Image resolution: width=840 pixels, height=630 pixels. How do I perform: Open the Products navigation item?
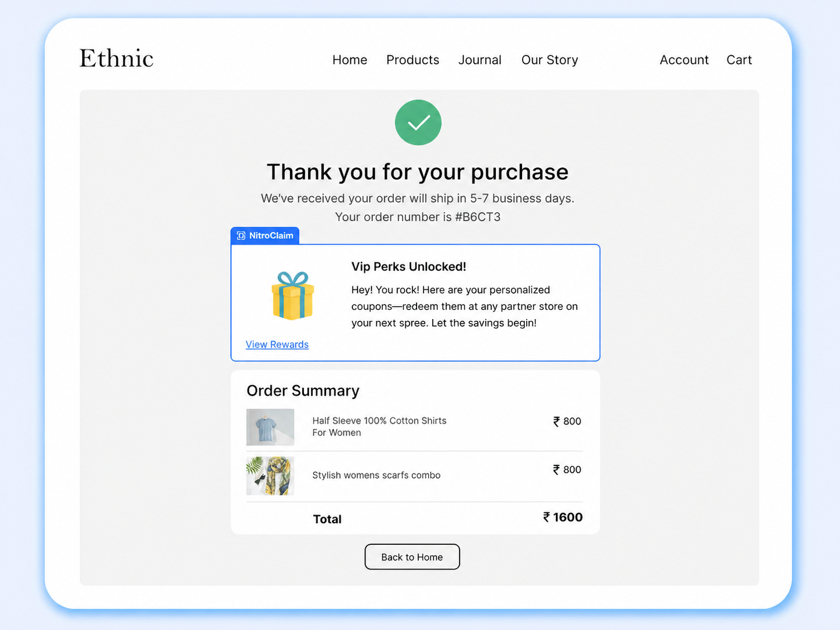click(x=412, y=60)
